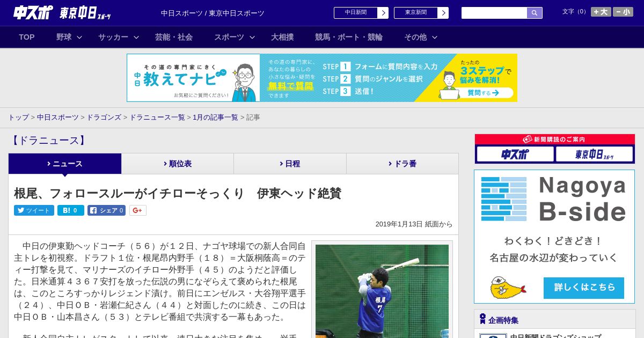Screen dimensions: 644x338
Task: Click the magnifier search button
Action: tap(535, 13)
